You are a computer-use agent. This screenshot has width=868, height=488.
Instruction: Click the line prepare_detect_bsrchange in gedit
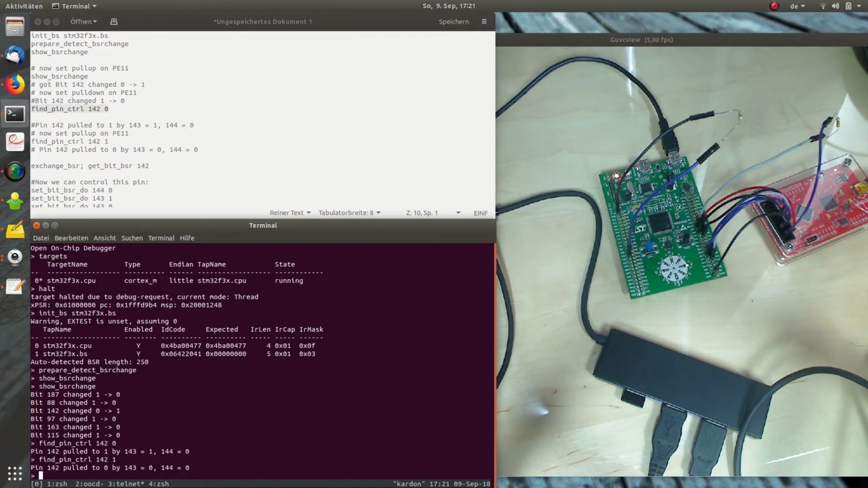80,44
